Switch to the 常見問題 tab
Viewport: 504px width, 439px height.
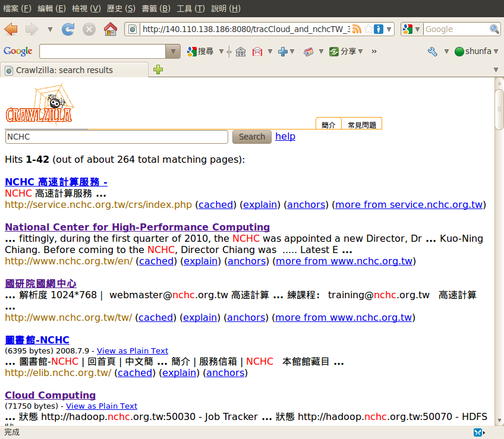(x=361, y=125)
